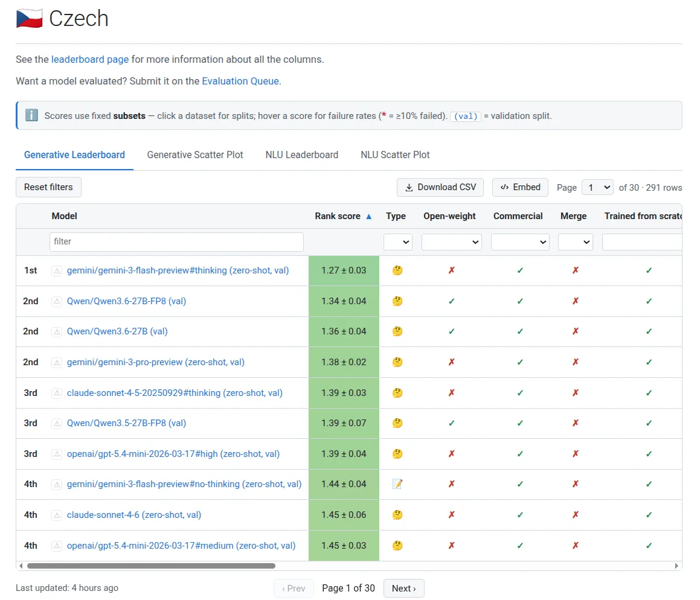The height and width of the screenshot is (600, 700).
Task: Open the NLU Leaderboard tab
Action: [302, 155]
